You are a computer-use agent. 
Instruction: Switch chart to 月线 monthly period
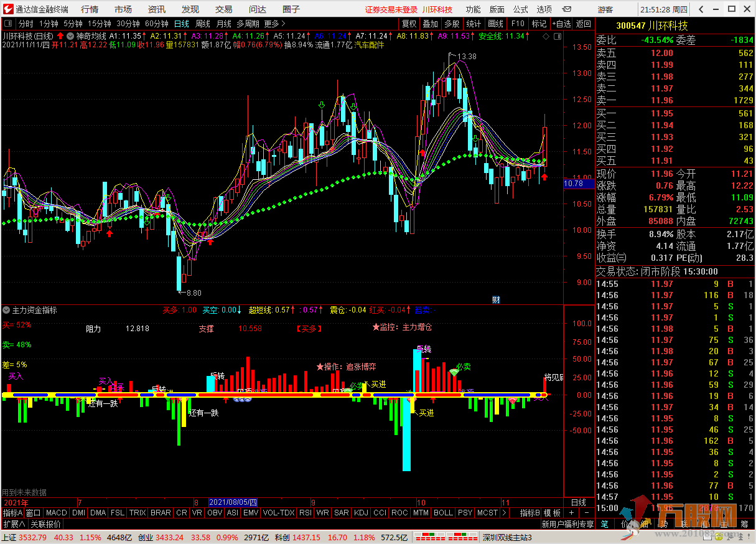tap(223, 24)
